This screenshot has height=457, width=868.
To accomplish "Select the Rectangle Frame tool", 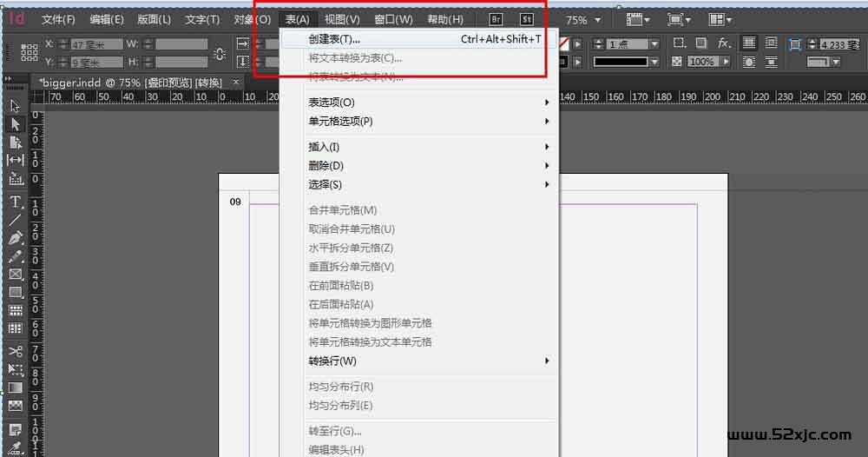I will [16, 275].
